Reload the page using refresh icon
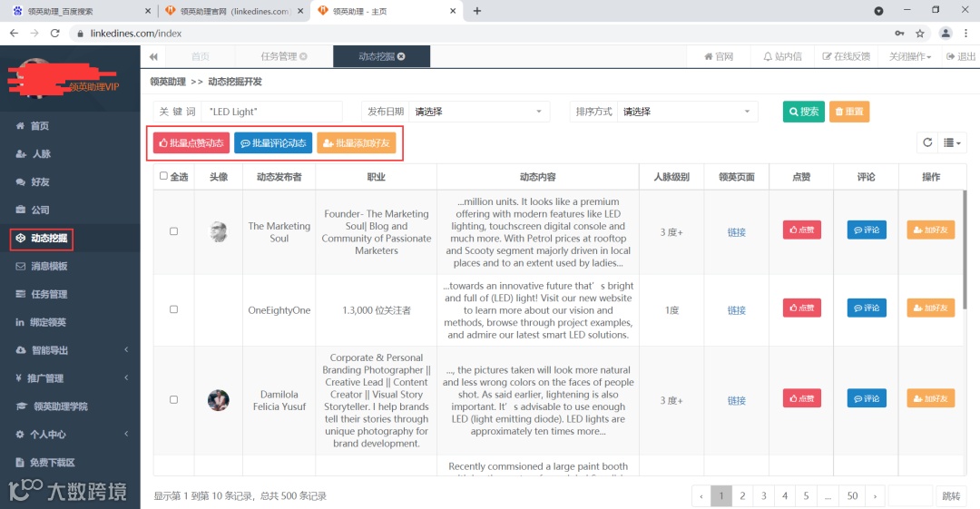 [55, 34]
